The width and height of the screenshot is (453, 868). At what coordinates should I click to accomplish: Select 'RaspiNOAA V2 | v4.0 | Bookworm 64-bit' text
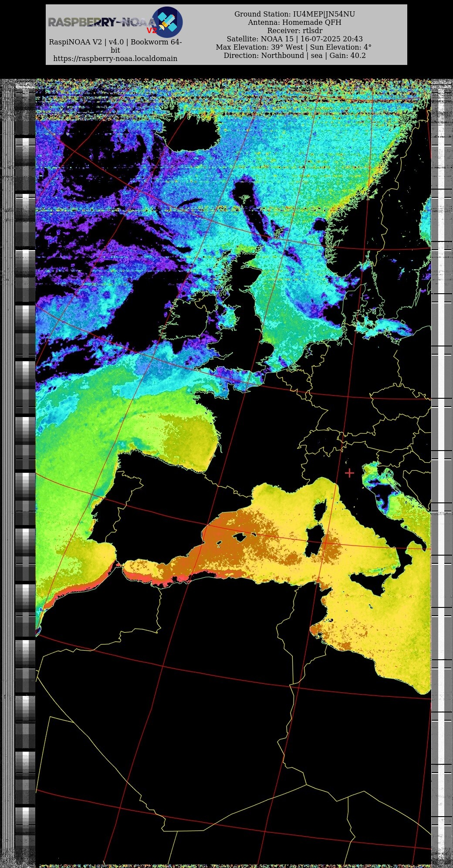coord(115,46)
